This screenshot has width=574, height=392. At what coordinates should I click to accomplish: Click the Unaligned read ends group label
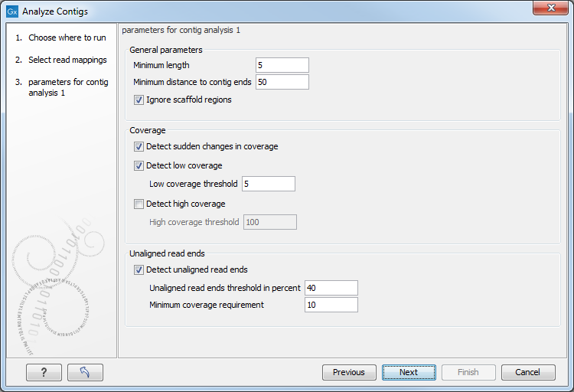(167, 253)
